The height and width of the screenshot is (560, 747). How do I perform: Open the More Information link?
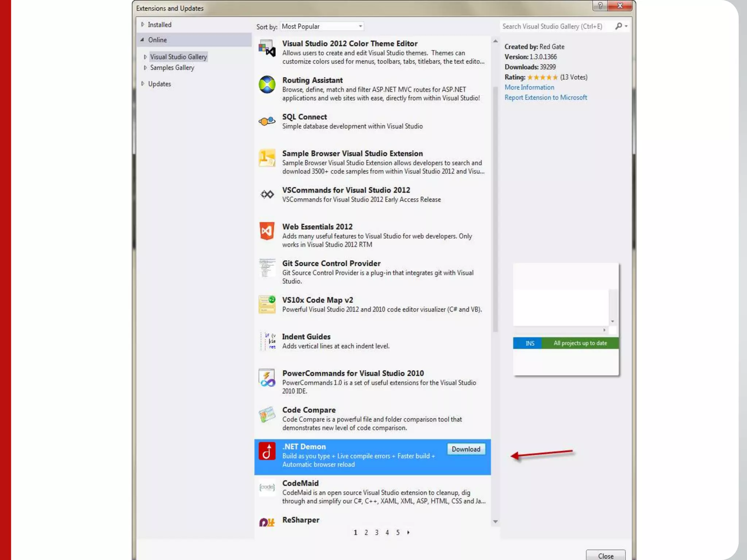[529, 87]
